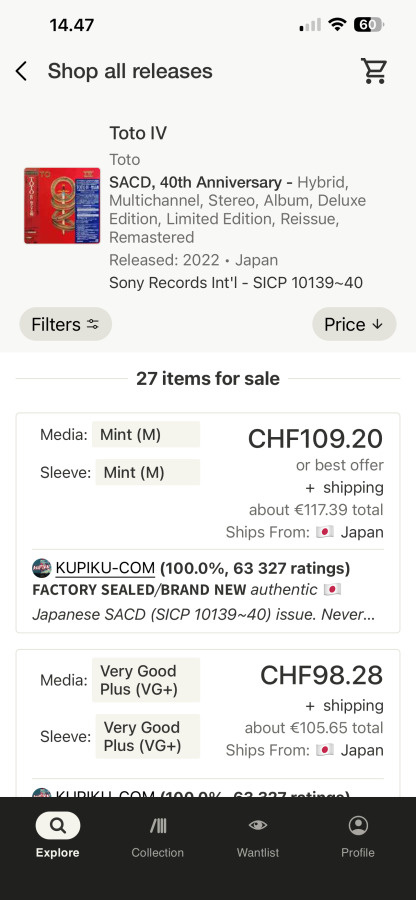Viewport: 416px width, 900px height.
Task: Open the Explore search tab
Action: (x=57, y=836)
